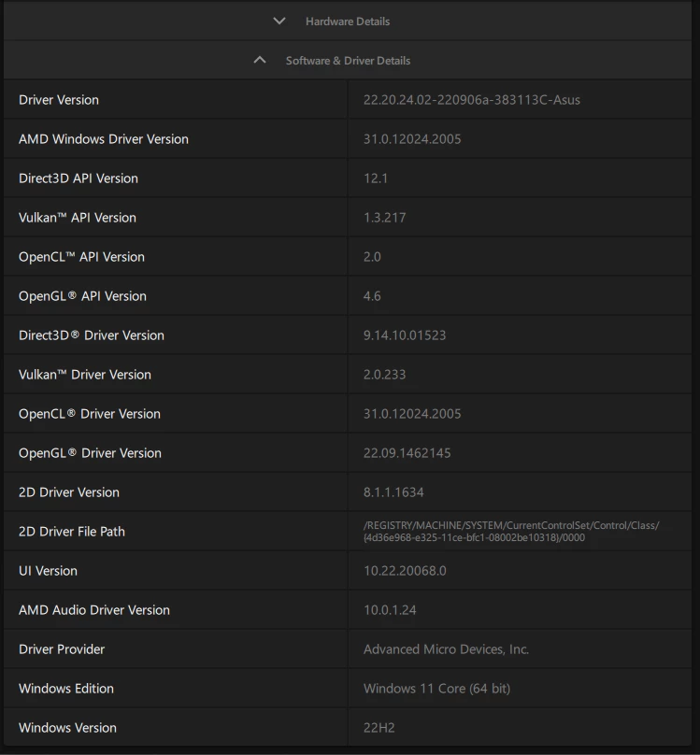700x755 pixels.
Task: Click the Software & Driver Details header text
Action: coord(348,61)
